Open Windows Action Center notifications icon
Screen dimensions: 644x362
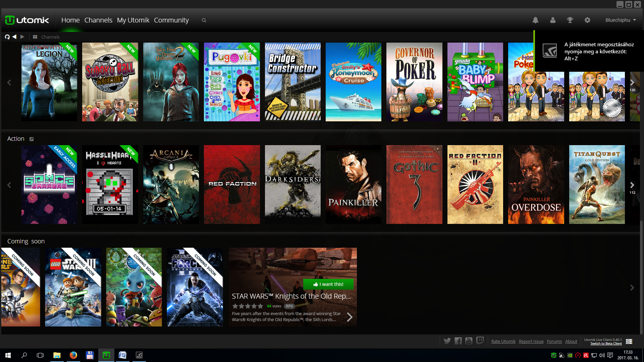610,355
